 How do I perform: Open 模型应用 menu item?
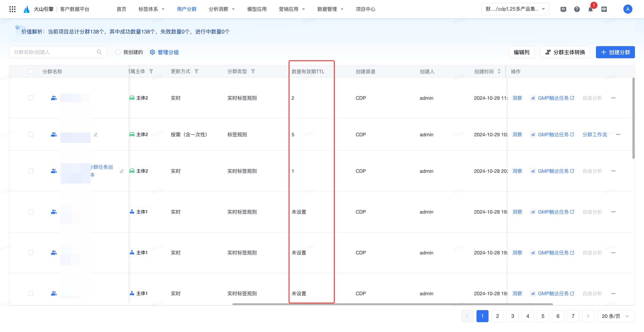(257, 9)
